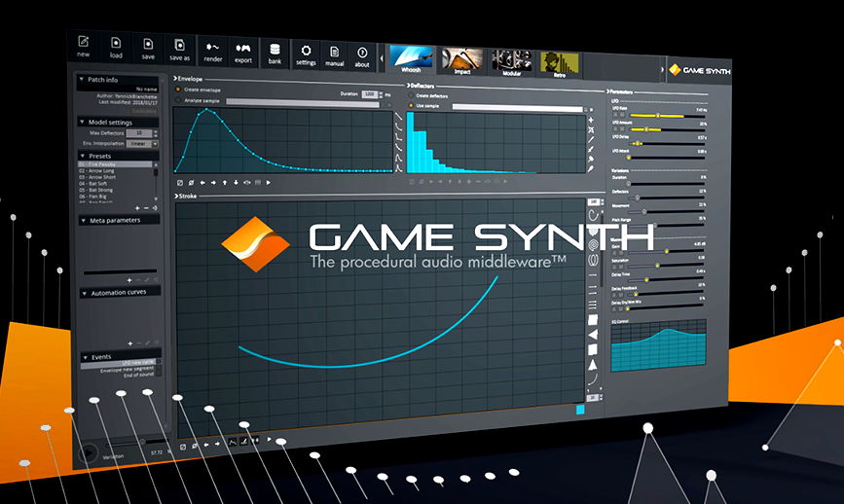844x504 pixels.
Task: Play the envelope preview
Action: [x=269, y=183]
